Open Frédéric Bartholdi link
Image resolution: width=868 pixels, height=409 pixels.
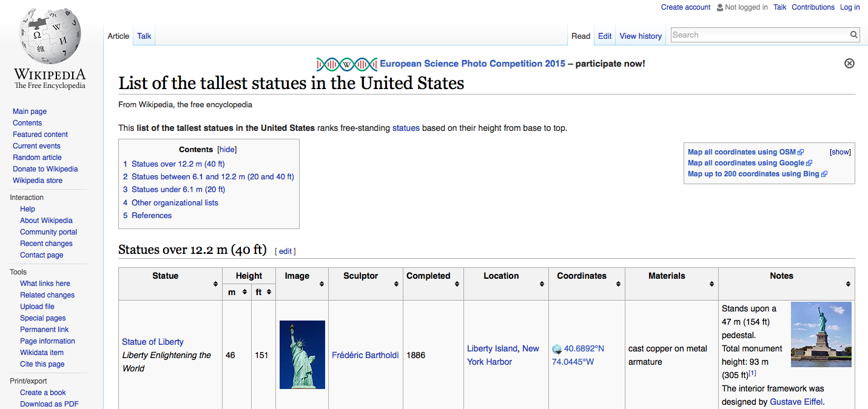click(365, 356)
